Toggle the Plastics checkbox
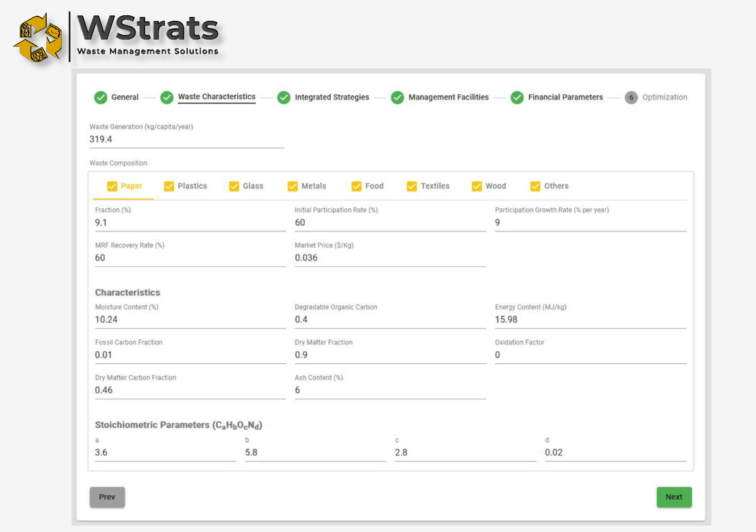 pos(169,186)
